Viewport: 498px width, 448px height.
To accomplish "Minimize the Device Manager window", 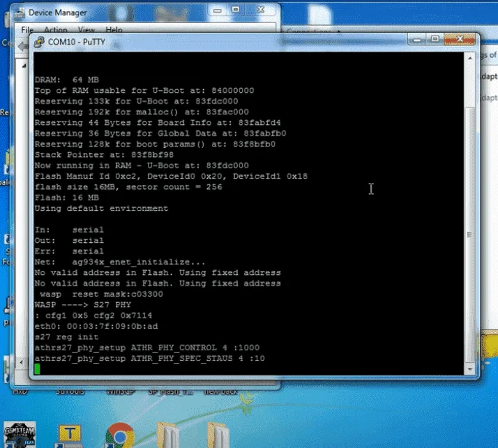I will (217, 10).
